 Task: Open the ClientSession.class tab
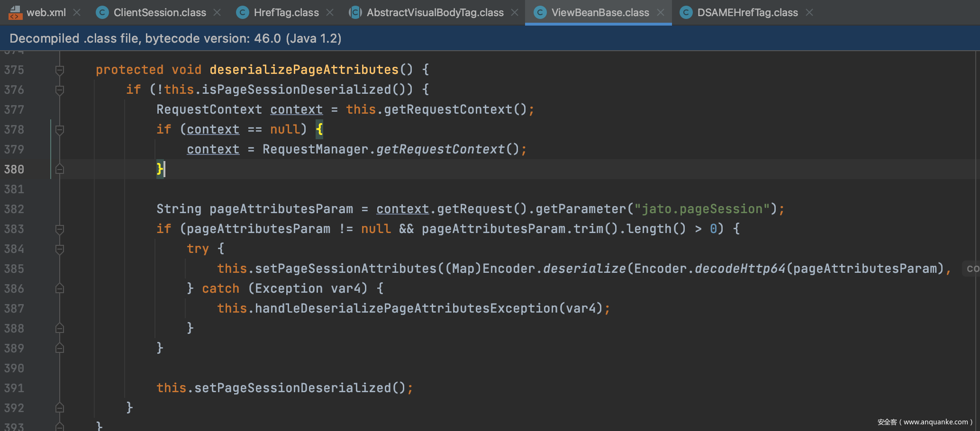[159, 13]
